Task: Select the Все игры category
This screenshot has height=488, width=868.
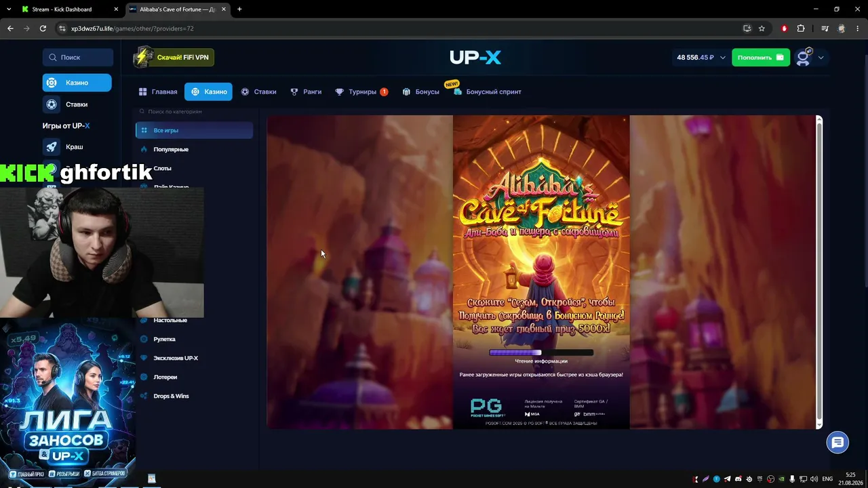Action: (194, 130)
